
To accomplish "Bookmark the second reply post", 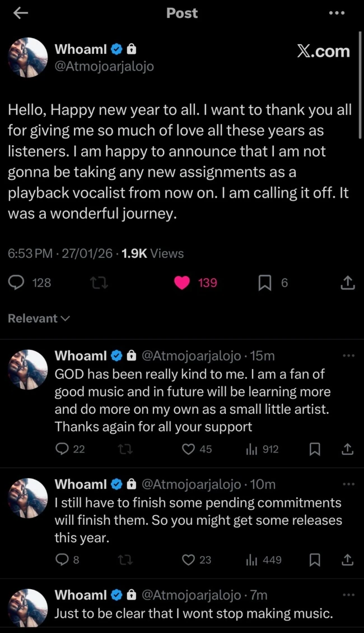I will click(314, 560).
